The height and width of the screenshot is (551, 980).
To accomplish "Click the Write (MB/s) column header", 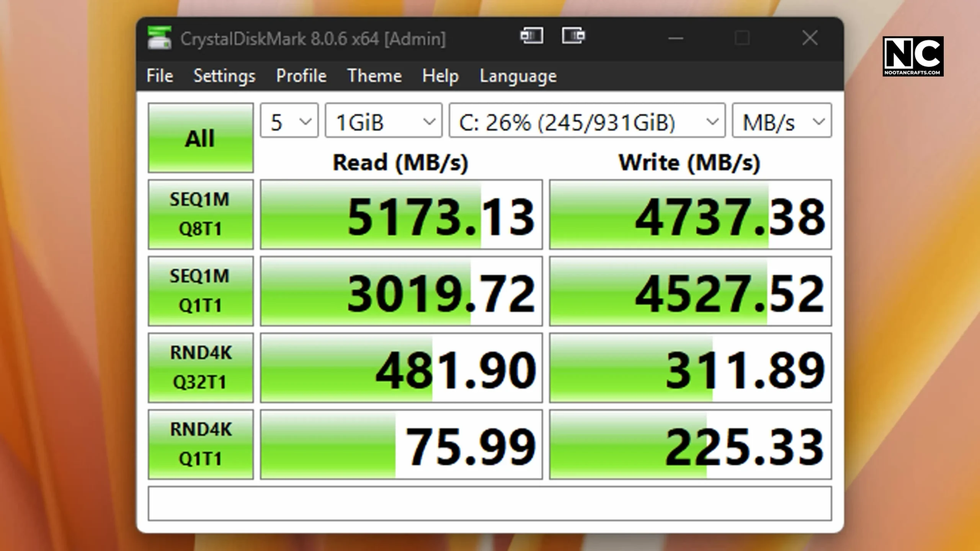I will [689, 163].
